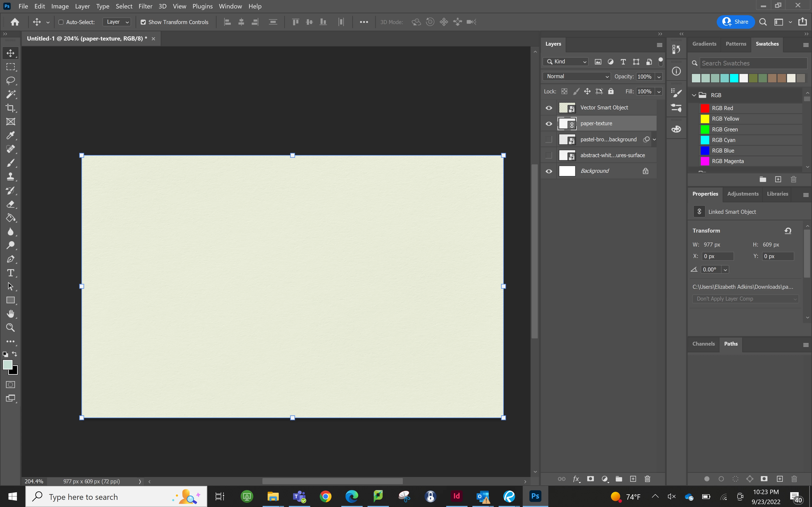
Task: Enable the Auto-Select checkbox
Action: [61, 22]
